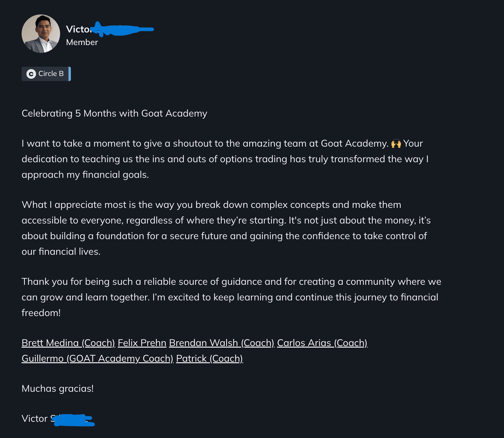The width and height of the screenshot is (504, 438).
Task: Click the post title Celebrating 5 Months
Action: [x=114, y=114]
